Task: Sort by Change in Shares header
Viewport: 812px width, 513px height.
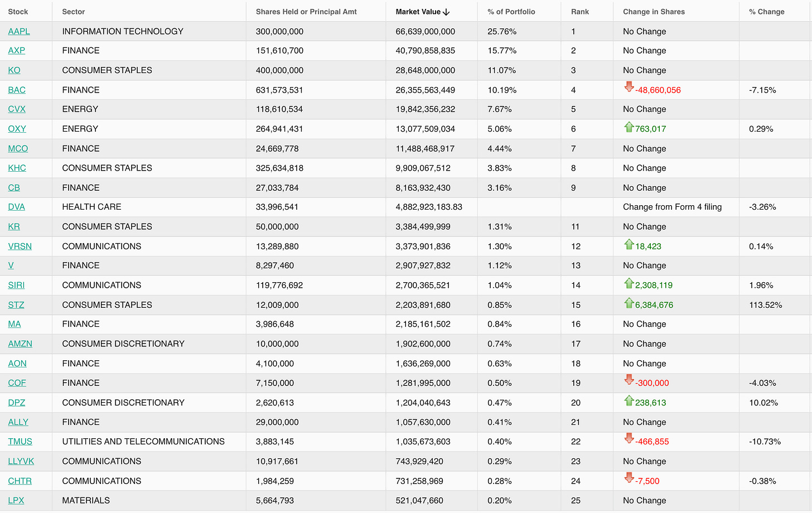Action: 654,12
